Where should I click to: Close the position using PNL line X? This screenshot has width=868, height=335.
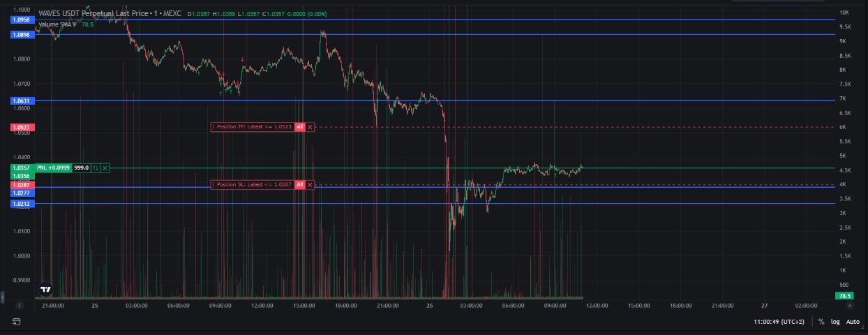point(105,168)
